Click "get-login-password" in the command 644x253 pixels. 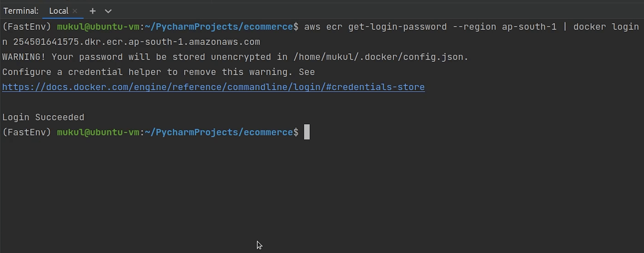tap(397, 27)
